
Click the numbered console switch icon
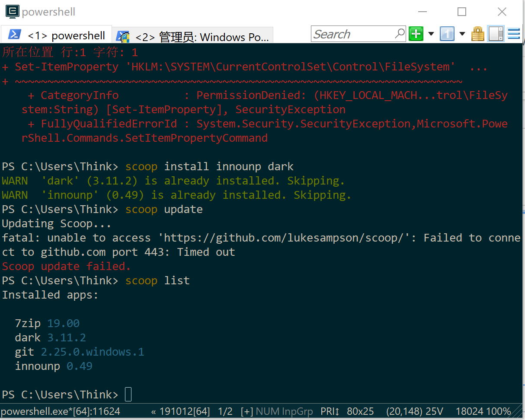click(x=447, y=33)
